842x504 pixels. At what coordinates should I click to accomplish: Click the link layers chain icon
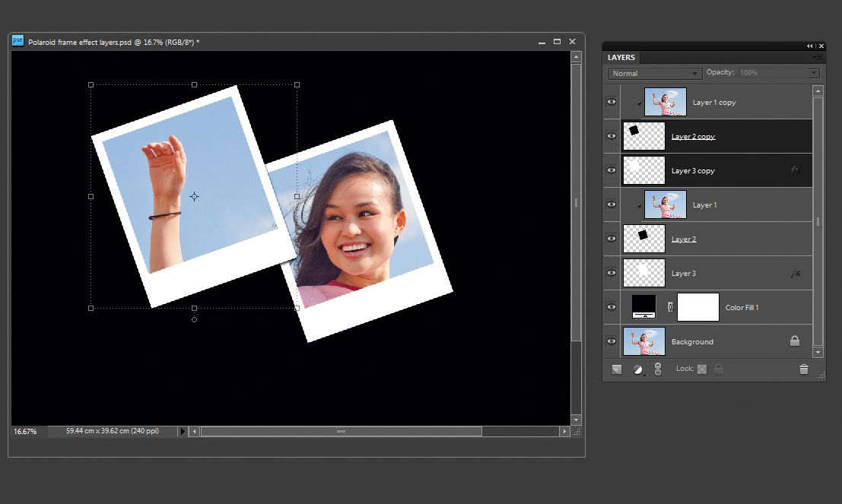coord(657,369)
